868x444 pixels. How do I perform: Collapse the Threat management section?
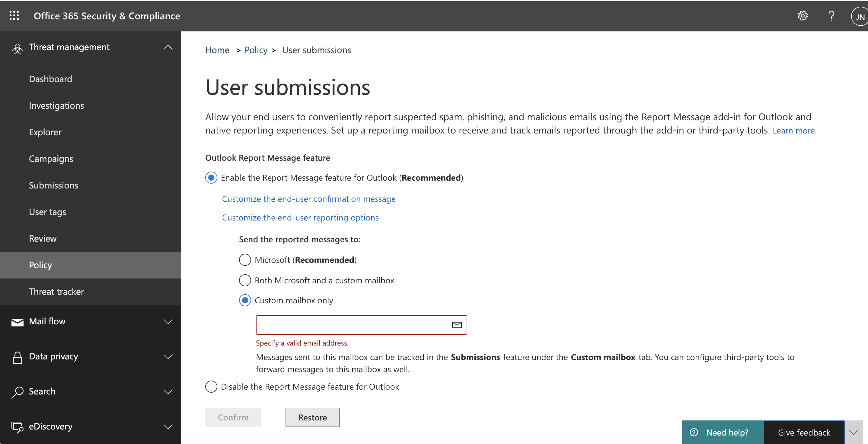click(168, 47)
